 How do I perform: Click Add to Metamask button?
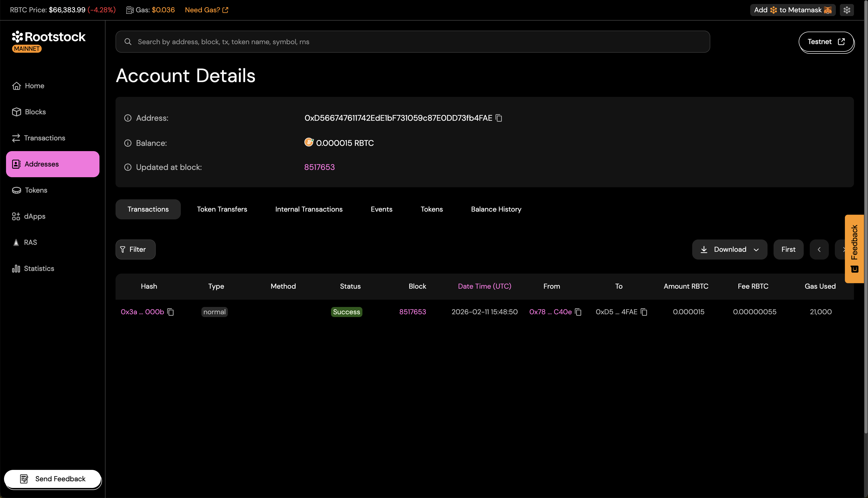click(x=792, y=10)
